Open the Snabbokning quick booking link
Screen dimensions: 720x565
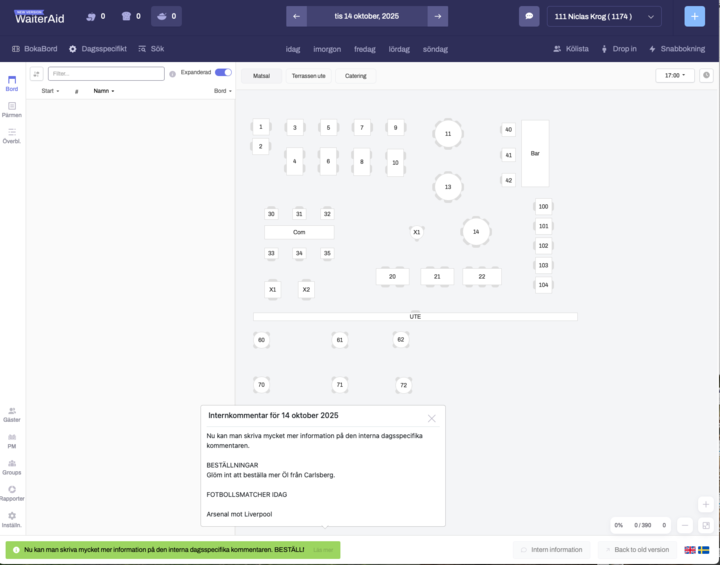[x=677, y=48]
